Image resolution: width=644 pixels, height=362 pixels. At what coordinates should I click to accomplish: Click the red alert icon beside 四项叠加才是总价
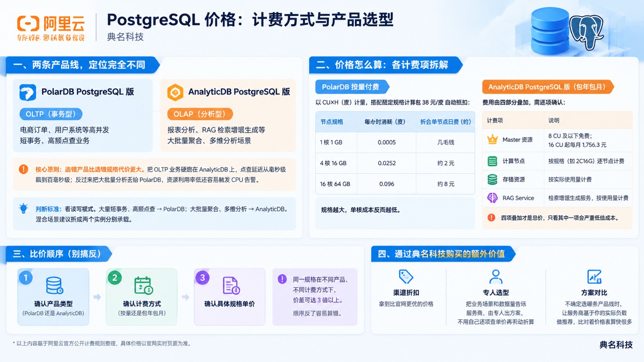coord(491,218)
